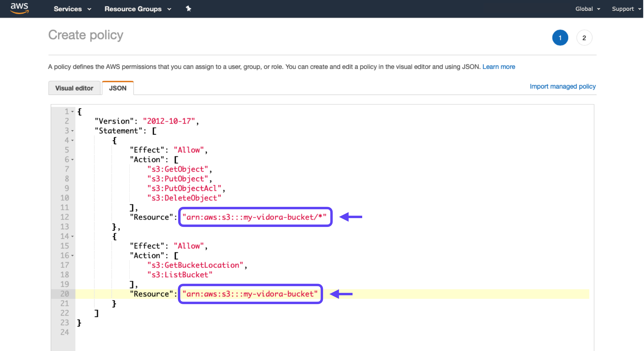
Task: Click step 1 circle indicator
Action: pyautogui.click(x=560, y=38)
